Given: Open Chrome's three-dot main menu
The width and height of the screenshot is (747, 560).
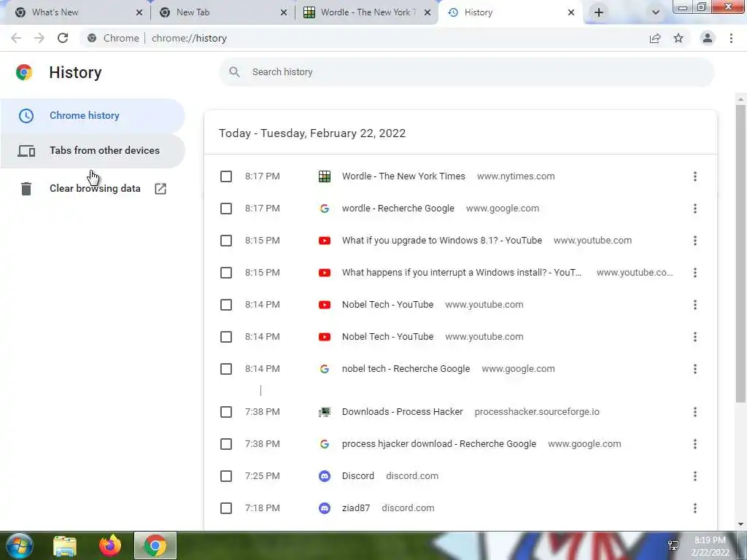Looking at the screenshot, I should tap(731, 38).
